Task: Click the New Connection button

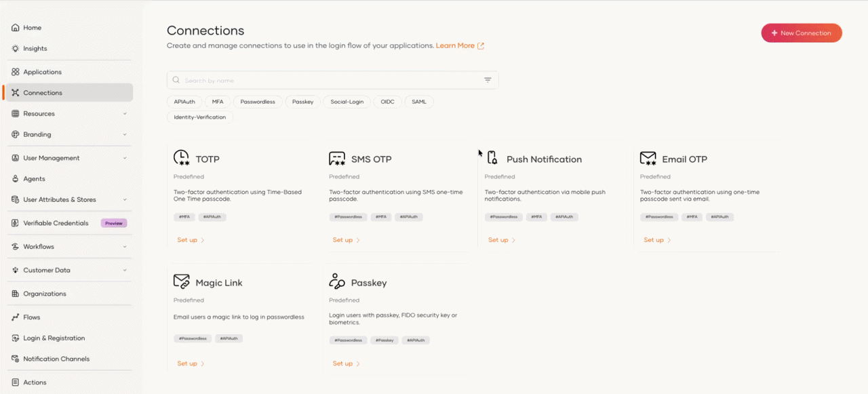Action: 802,33
